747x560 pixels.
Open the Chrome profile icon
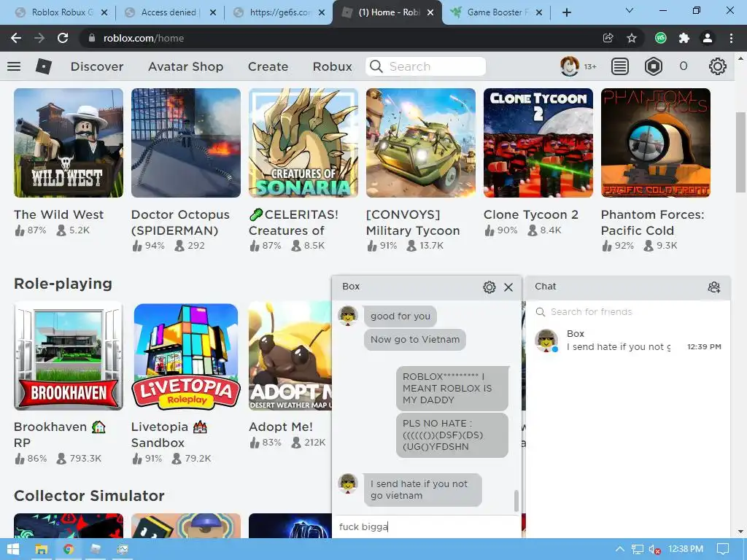708,38
